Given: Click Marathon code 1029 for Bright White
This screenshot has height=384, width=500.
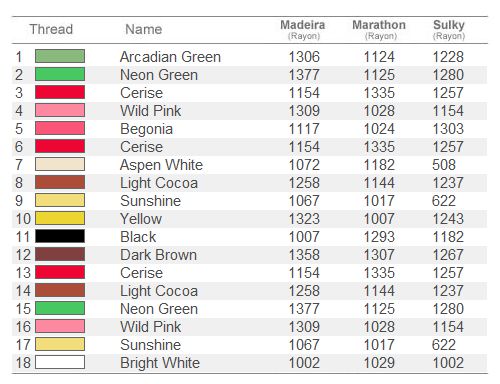Looking at the screenshot, I should coord(379,363).
